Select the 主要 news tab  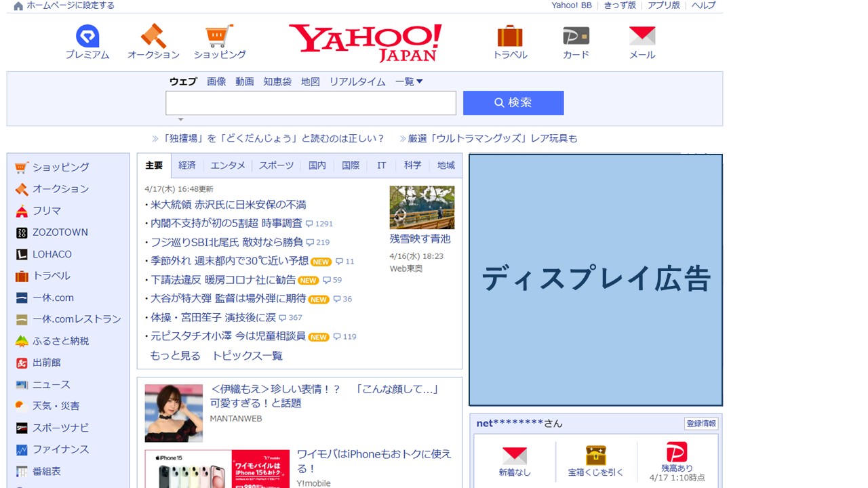point(154,165)
